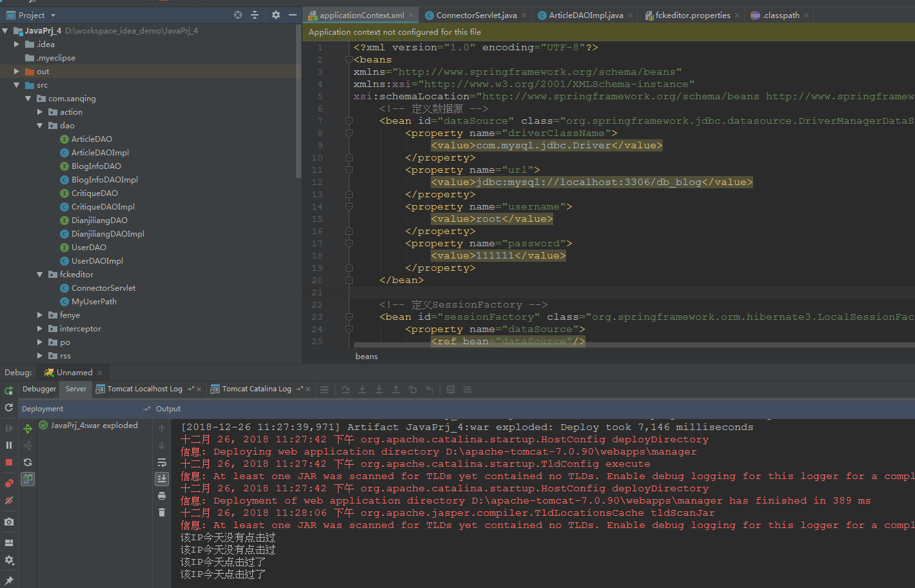
Task: Expand the out folder
Action: tap(17, 72)
